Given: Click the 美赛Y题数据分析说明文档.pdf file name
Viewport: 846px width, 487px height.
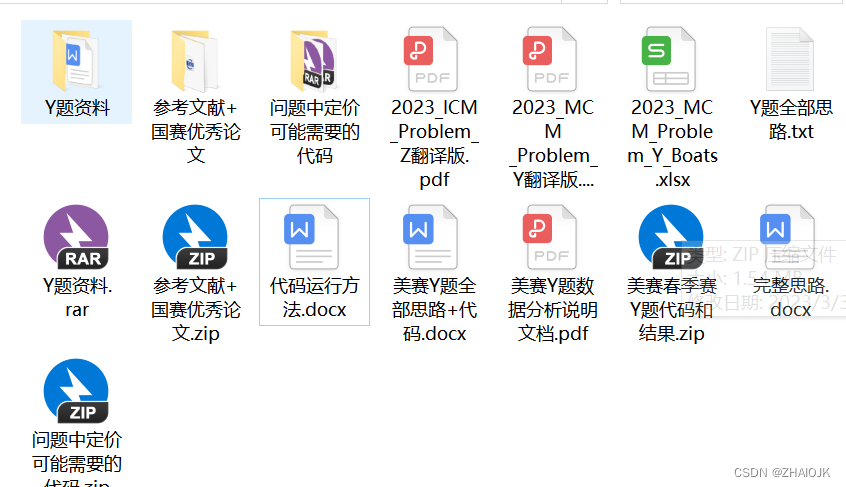Looking at the screenshot, I should pyautogui.click(x=553, y=310).
